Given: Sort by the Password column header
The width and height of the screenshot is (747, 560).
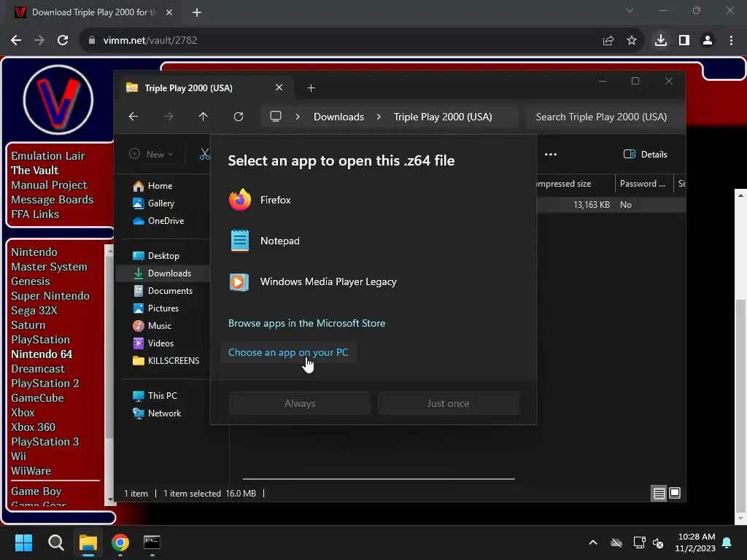Looking at the screenshot, I should tap(643, 184).
